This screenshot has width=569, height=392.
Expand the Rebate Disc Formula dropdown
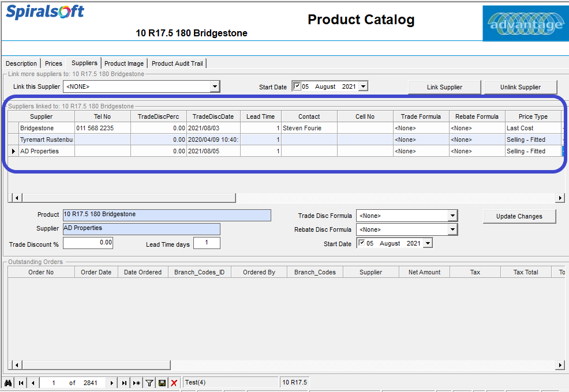(x=452, y=229)
